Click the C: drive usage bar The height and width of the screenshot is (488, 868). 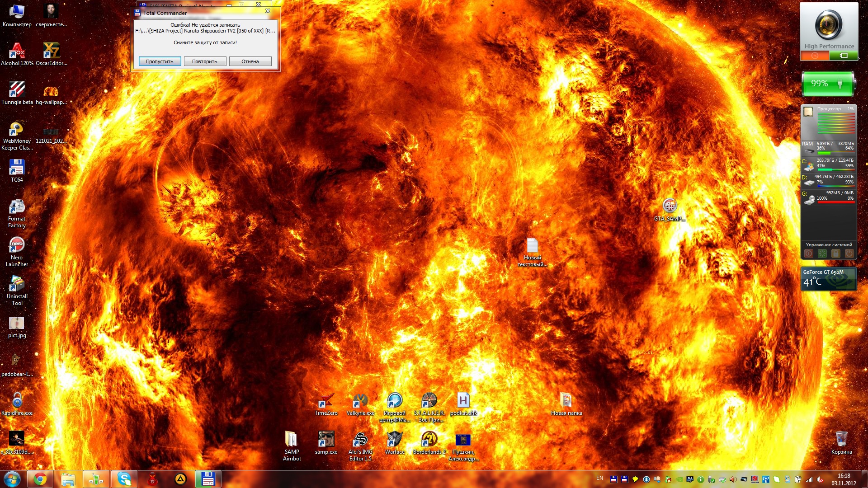(x=835, y=169)
